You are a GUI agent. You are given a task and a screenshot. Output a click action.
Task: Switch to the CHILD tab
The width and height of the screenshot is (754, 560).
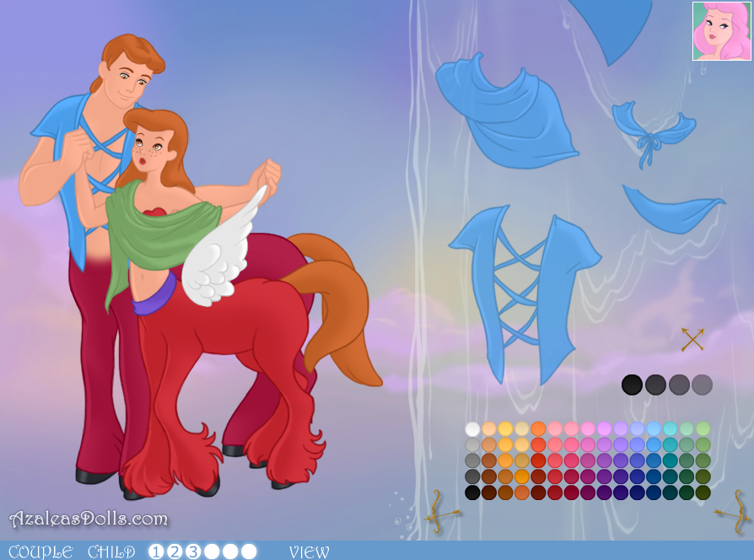(111, 552)
